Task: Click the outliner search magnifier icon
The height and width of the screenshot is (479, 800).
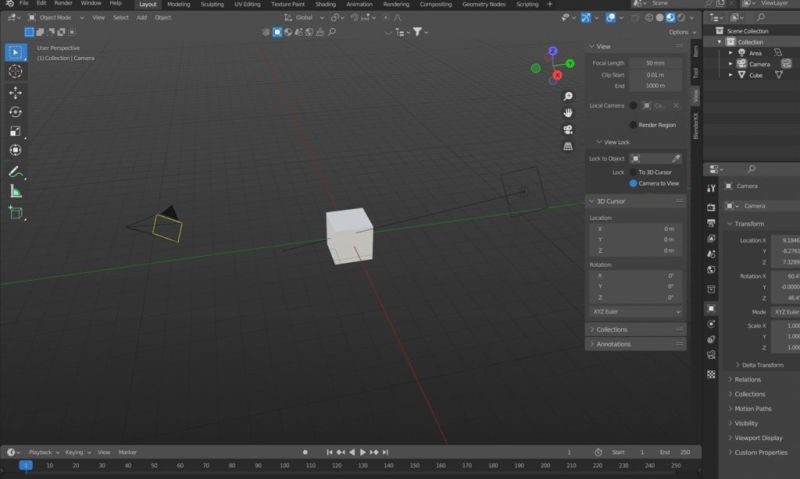Action: coord(761,17)
